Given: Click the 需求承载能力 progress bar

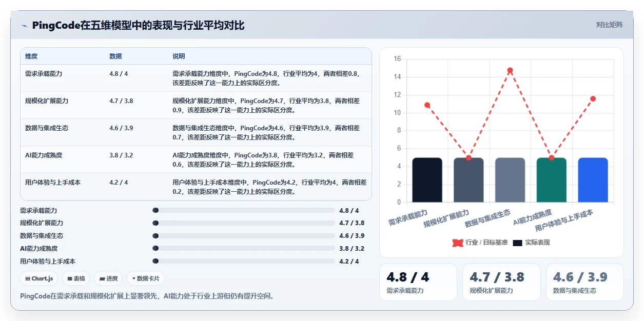Looking at the screenshot, I should 244,210.
